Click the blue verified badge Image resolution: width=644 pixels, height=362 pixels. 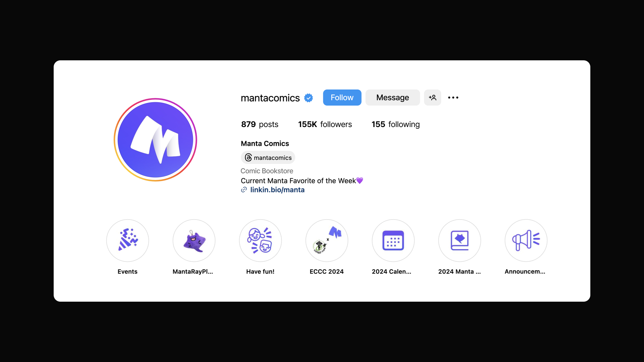tap(309, 98)
